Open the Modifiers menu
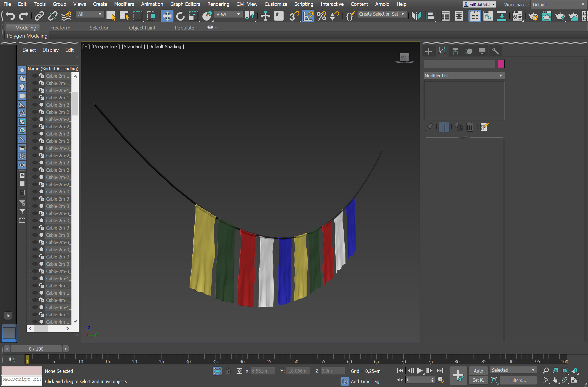588x387 pixels. (x=124, y=4)
